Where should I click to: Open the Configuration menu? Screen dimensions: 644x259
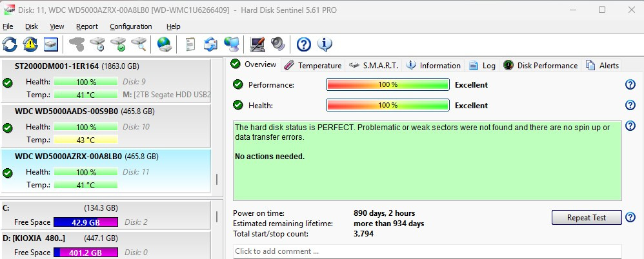tap(131, 26)
